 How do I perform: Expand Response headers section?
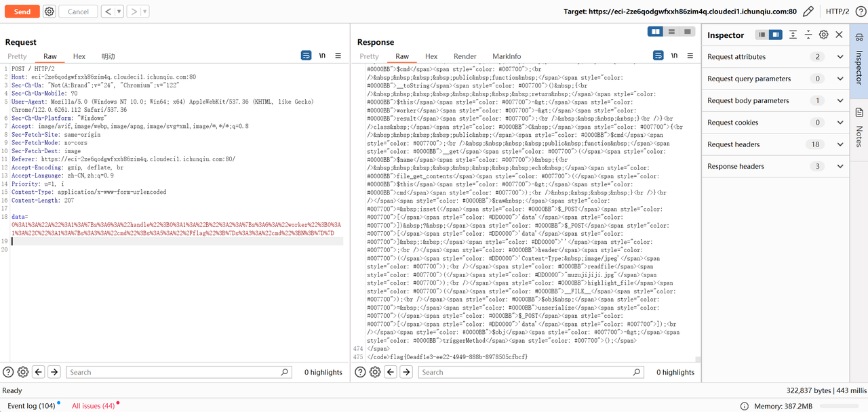coord(776,166)
